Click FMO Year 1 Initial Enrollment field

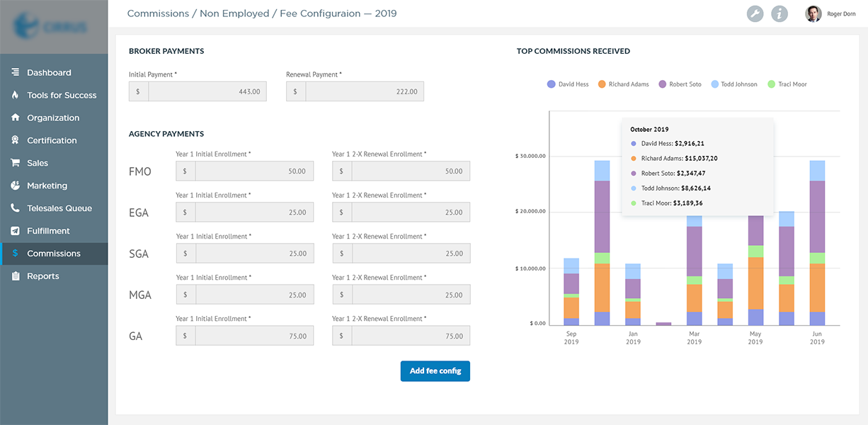(x=253, y=171)
